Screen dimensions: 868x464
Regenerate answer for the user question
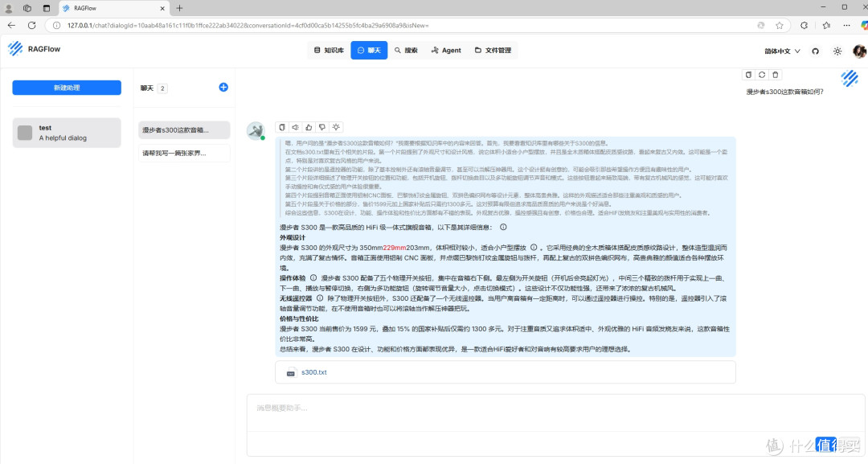click(762, 75)
